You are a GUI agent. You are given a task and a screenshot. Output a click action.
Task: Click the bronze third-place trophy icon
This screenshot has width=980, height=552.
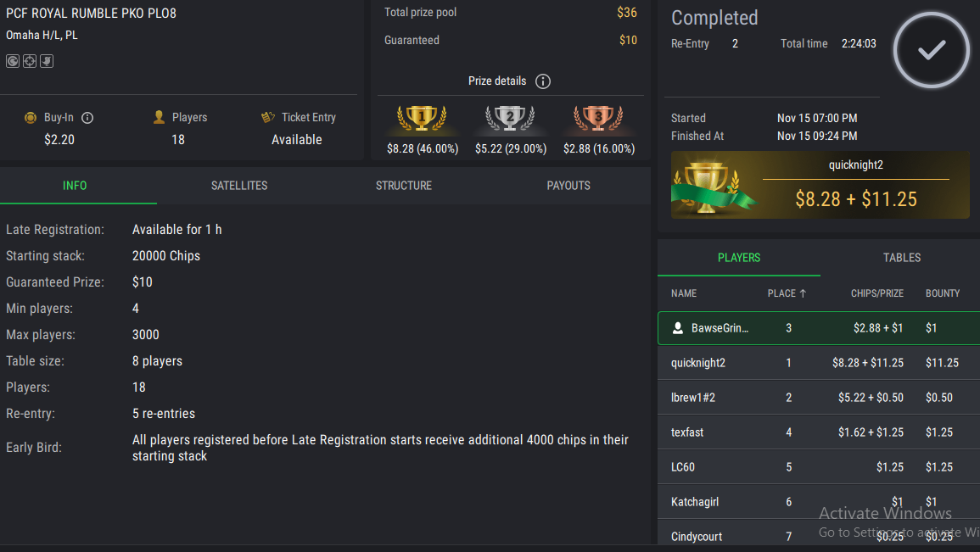(598, 119)
